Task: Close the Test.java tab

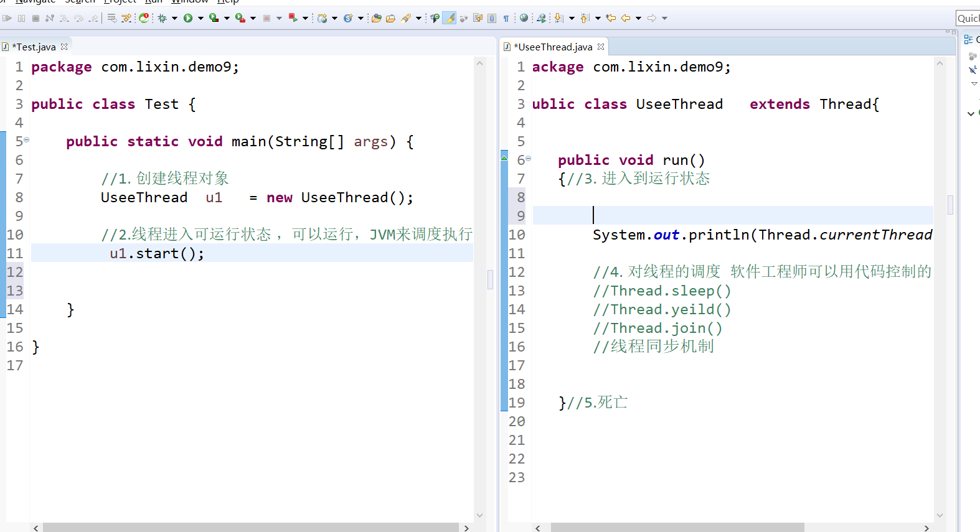Action: tap(64, 47)
